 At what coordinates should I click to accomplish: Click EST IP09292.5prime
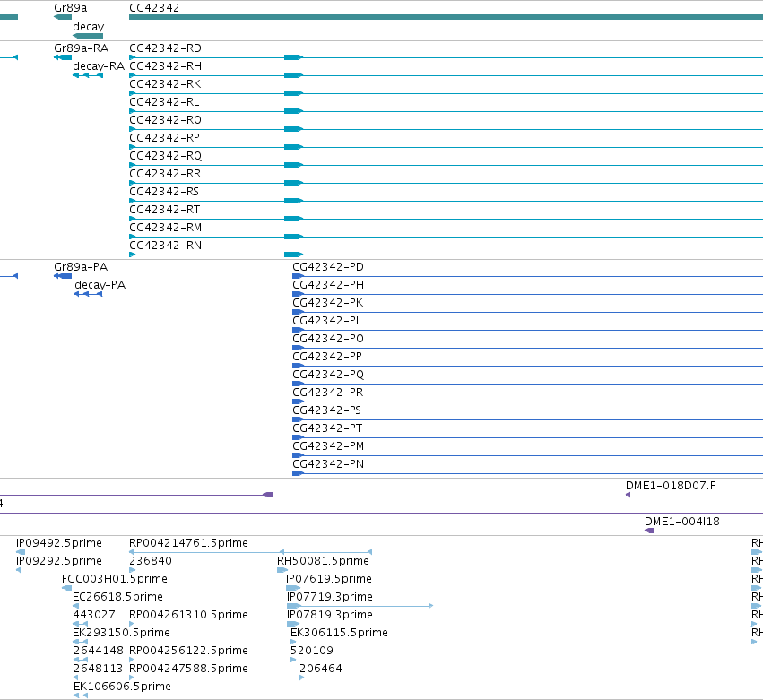(x=59, y=561)
